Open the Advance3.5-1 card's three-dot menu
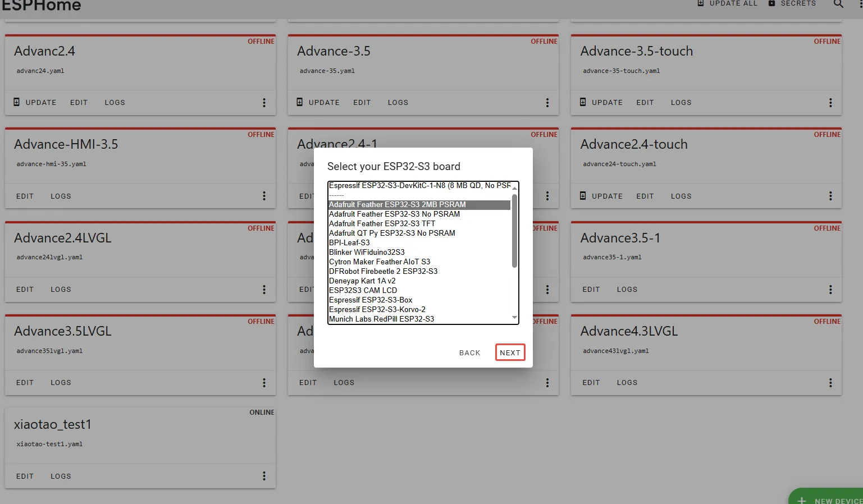The width and height of the screenshot is (863, 504). pyautogui.click(x=830, y=290)
